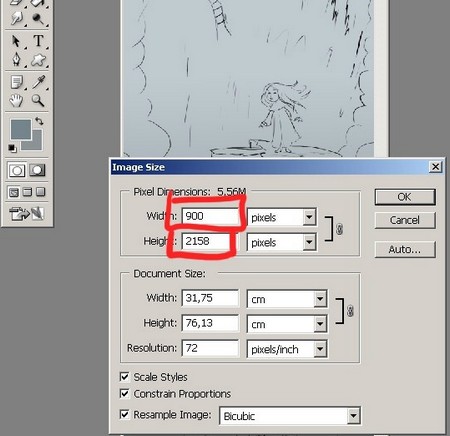450x436 pixels.
Task: Open Bicubic resample method dropdown
Action: click(353, 416)
